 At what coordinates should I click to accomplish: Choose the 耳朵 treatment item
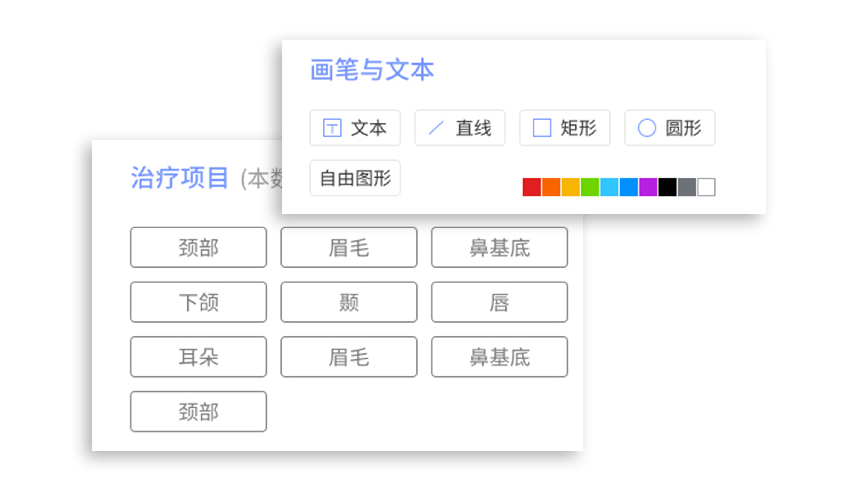(198, 357)
